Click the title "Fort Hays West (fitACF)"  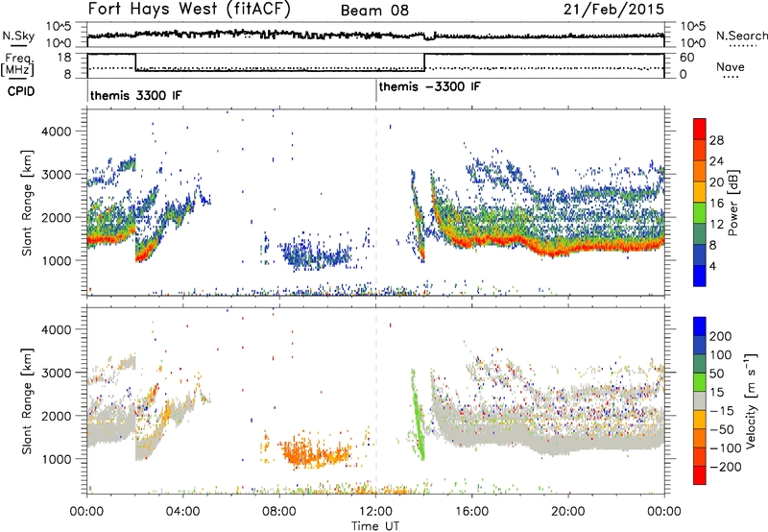coord(189,9)
